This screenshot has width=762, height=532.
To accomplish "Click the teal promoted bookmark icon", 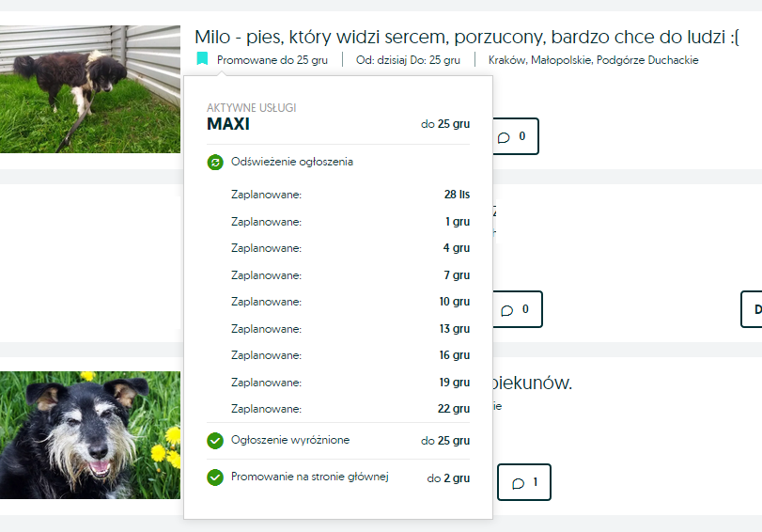I will (202, 59).
